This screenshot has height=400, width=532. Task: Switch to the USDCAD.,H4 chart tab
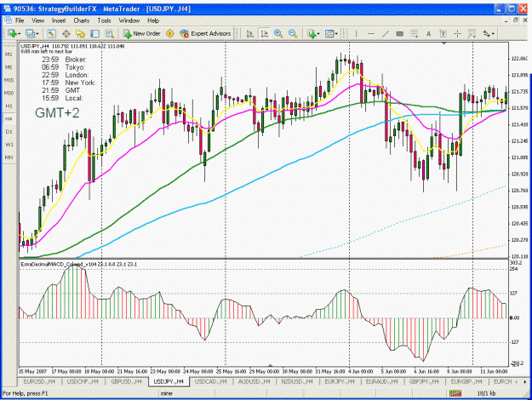(x=211, y=381)
